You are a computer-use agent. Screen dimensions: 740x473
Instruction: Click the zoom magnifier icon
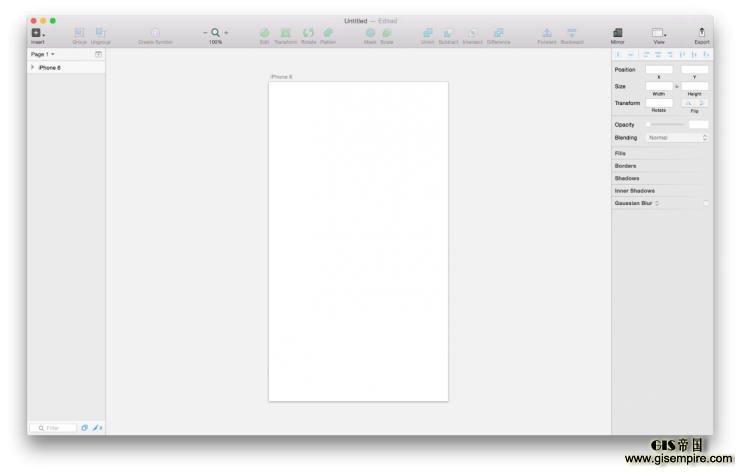[x=215, y=33]
